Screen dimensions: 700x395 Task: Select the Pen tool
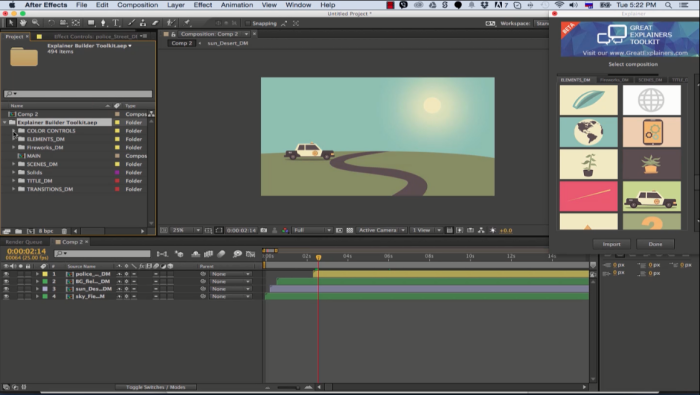(103, 23)
